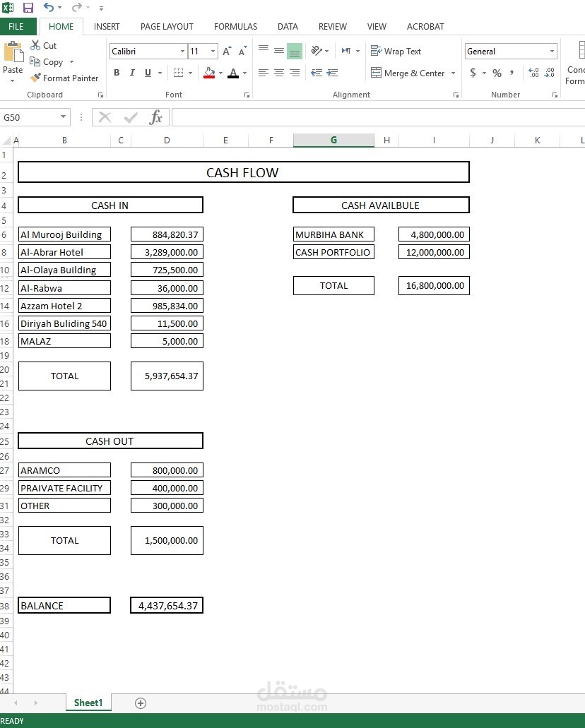The height and width of the screenshot is (728, 585).
Task: Switch to FORMULAS tab
Action: 235,26
